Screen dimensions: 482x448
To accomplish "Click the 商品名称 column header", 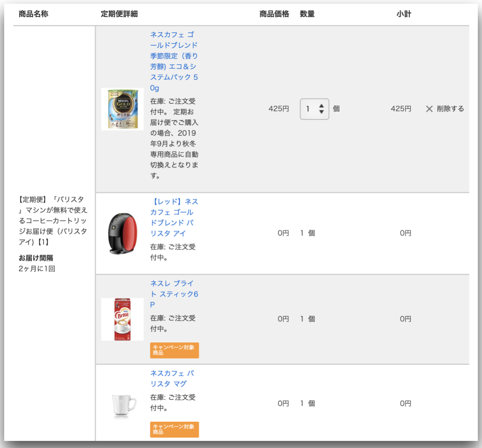I will (33, 14).
